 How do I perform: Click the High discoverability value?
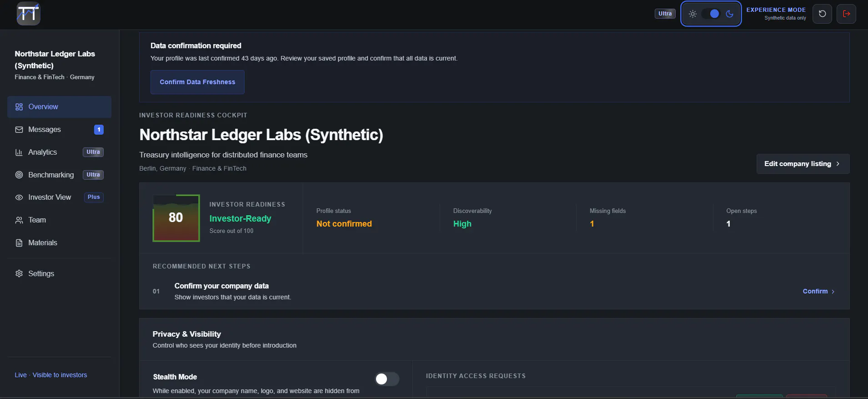[462, 224]
